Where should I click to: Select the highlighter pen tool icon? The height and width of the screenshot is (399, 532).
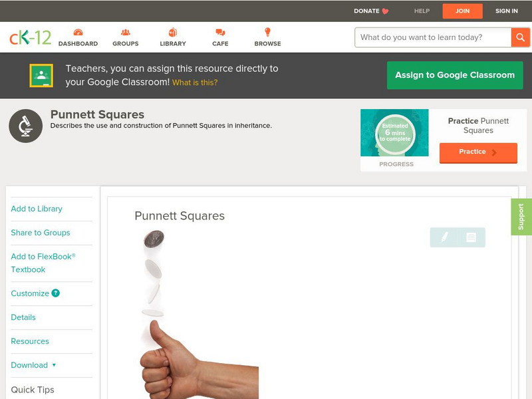[x=444, y=237]
